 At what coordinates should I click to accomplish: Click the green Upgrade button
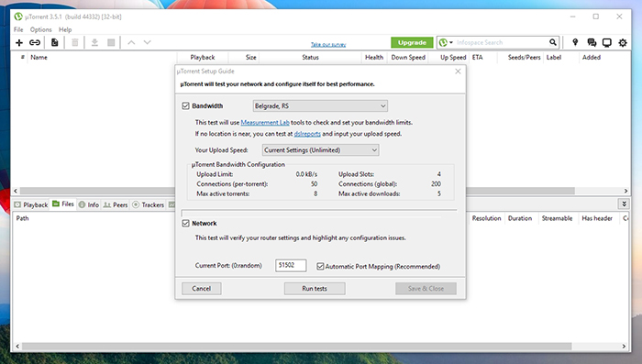click(412, 42)
